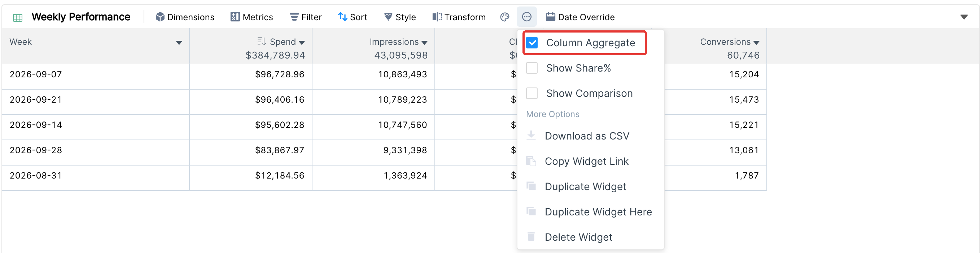
Task: Click impressions value 10,863,493
Action: 403,74
